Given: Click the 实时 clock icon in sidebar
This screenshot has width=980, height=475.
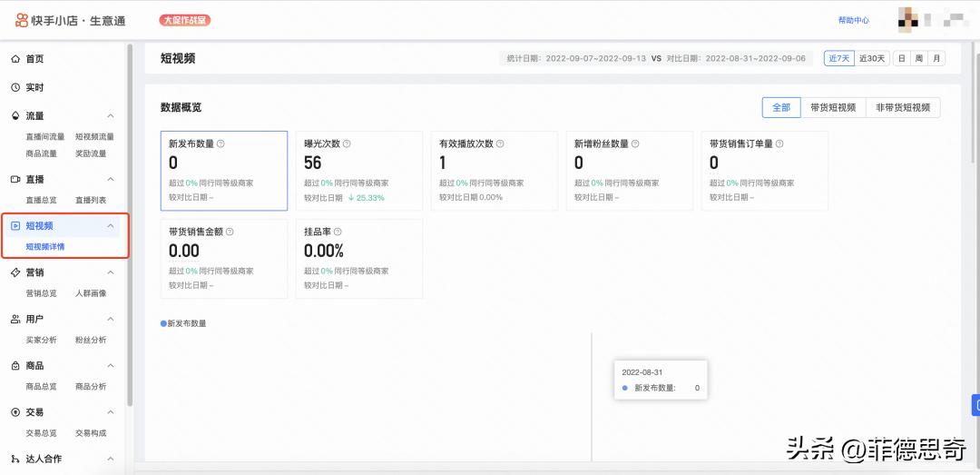Looking at the screenshot, I should coord(15,87).
